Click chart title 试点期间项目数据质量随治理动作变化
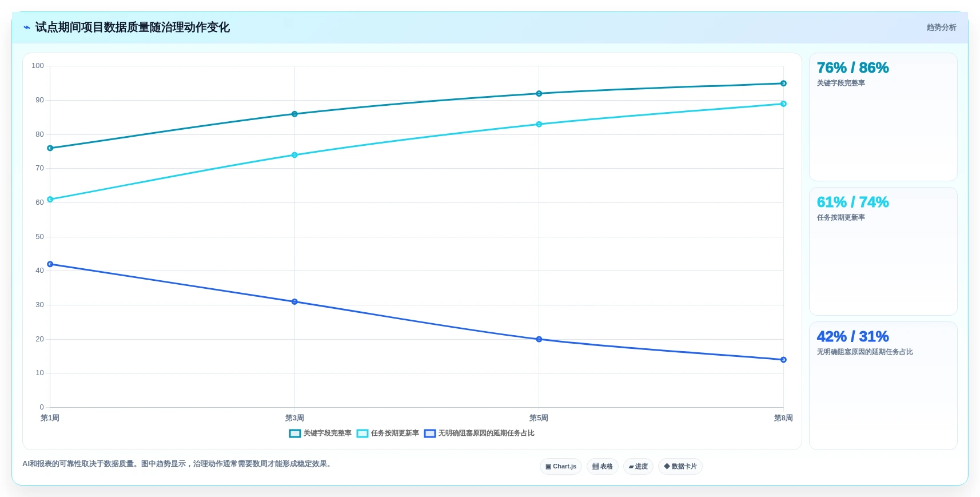 [x=132, y=27]
